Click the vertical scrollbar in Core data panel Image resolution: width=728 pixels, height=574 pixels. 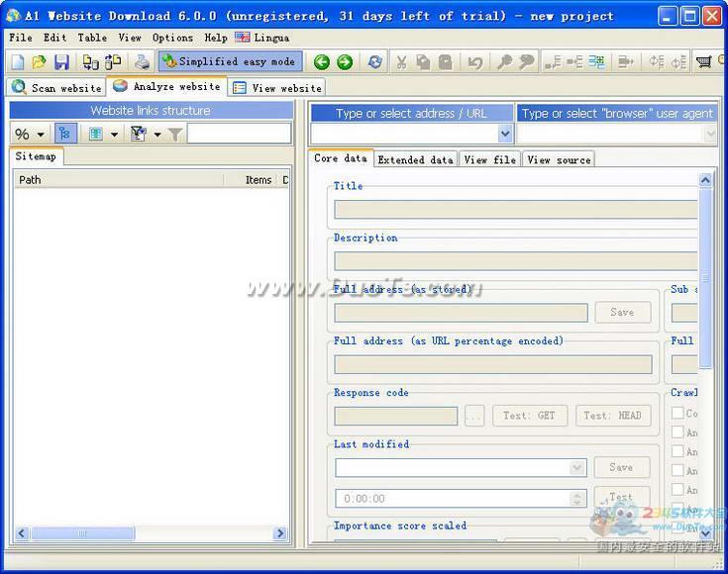point(705,278)
